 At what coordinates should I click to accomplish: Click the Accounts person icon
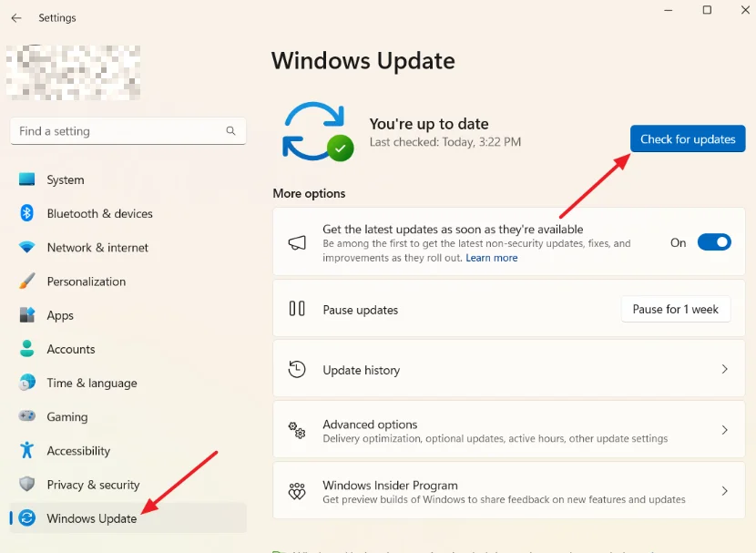point(27,349)
